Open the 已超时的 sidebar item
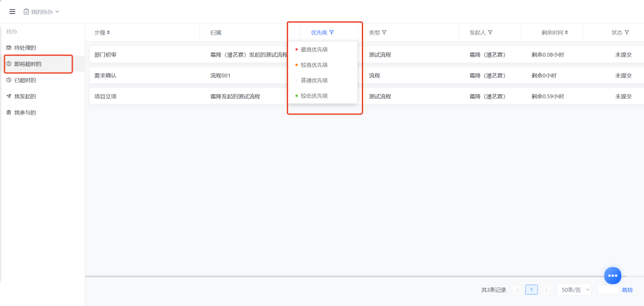644x306 pixels. [x=42, y=80]
